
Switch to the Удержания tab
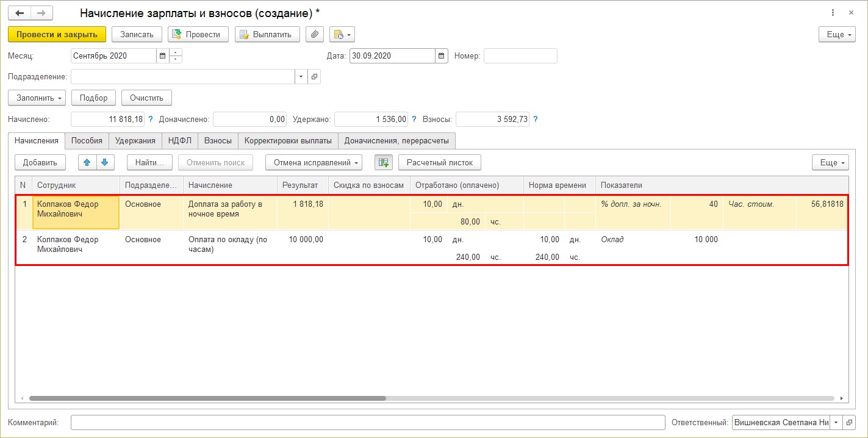tap(135, 140)
